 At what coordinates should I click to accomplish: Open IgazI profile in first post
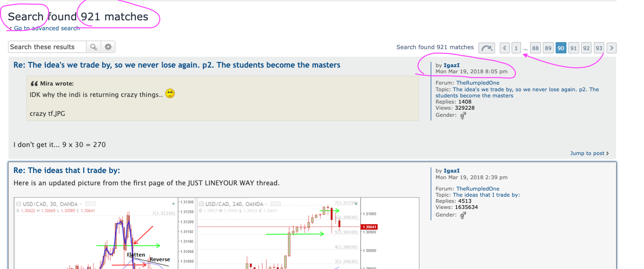452,65
